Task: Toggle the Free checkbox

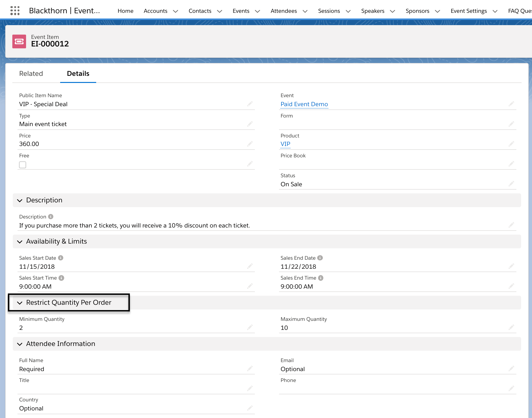Action: coord(23,165)
